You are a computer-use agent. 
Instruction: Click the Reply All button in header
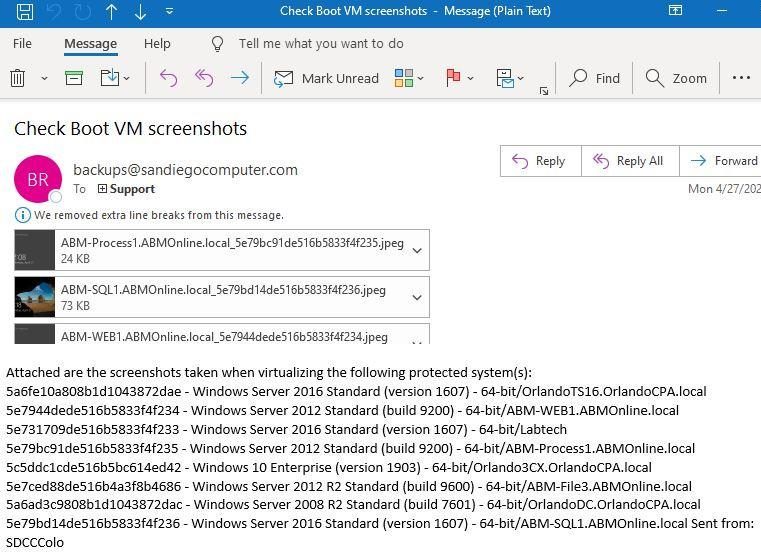pos(630,161)
